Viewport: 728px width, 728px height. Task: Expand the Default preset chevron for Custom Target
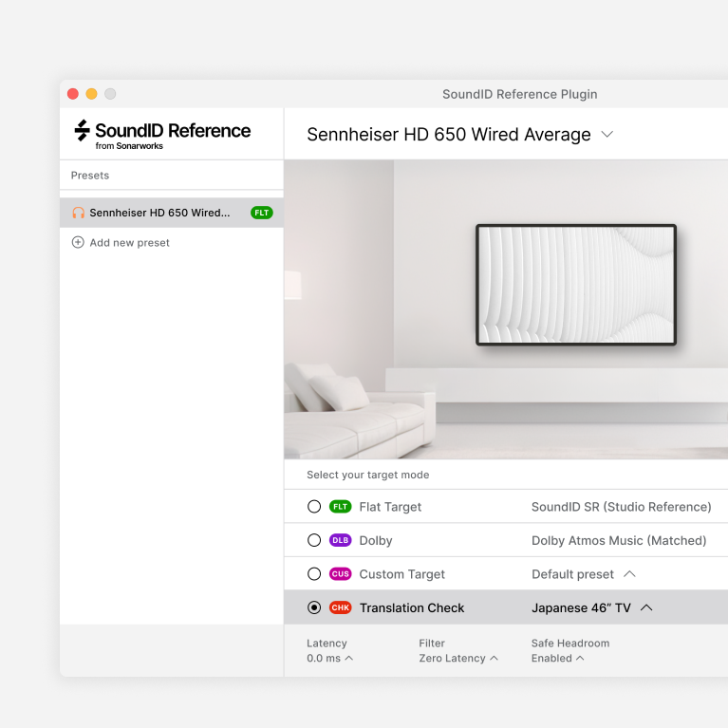pyautogui.click(x=629, y=574)
